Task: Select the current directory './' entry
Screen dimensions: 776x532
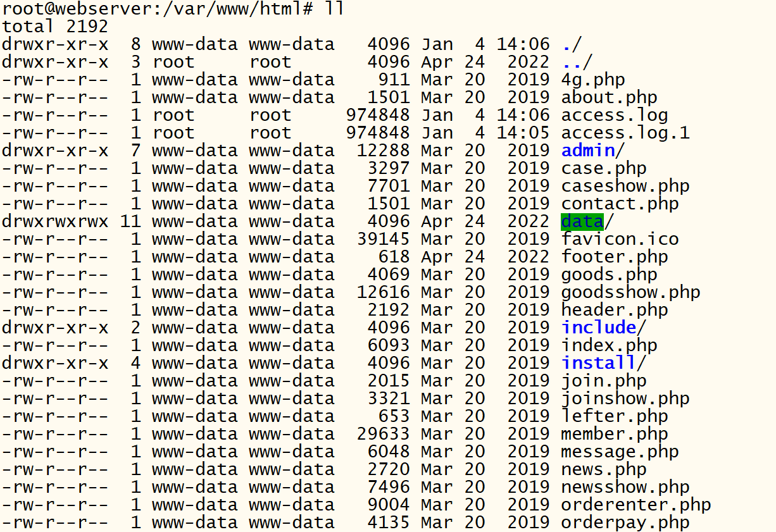Action: (572, 44)
